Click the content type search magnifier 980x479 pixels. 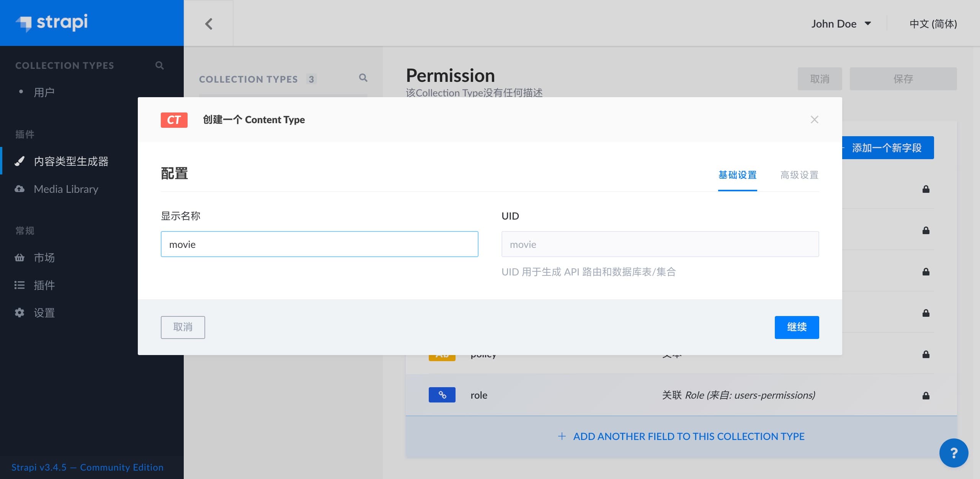(x=363, y=78)
